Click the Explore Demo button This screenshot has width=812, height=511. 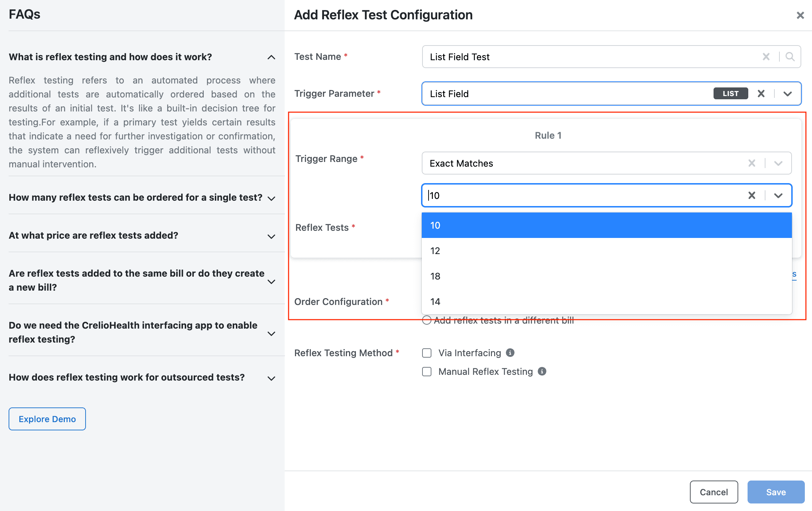pyautogui.click(x=47, y=419)
